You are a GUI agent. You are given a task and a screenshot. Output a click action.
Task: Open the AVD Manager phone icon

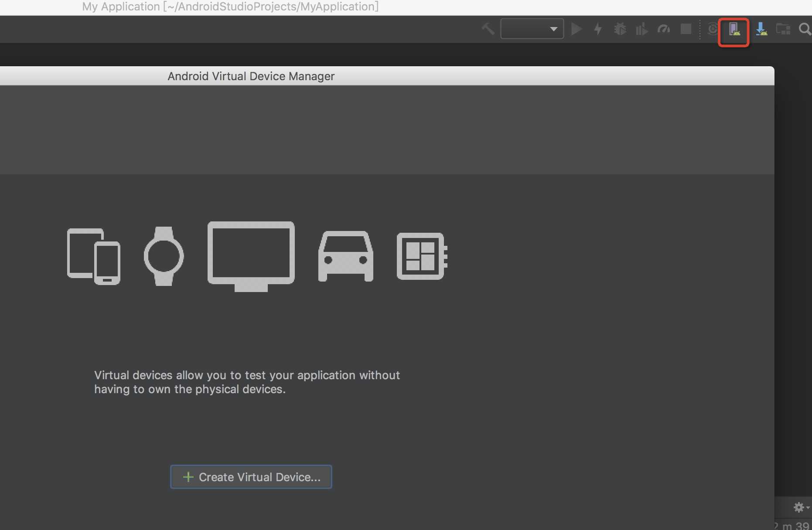point(734,29)
